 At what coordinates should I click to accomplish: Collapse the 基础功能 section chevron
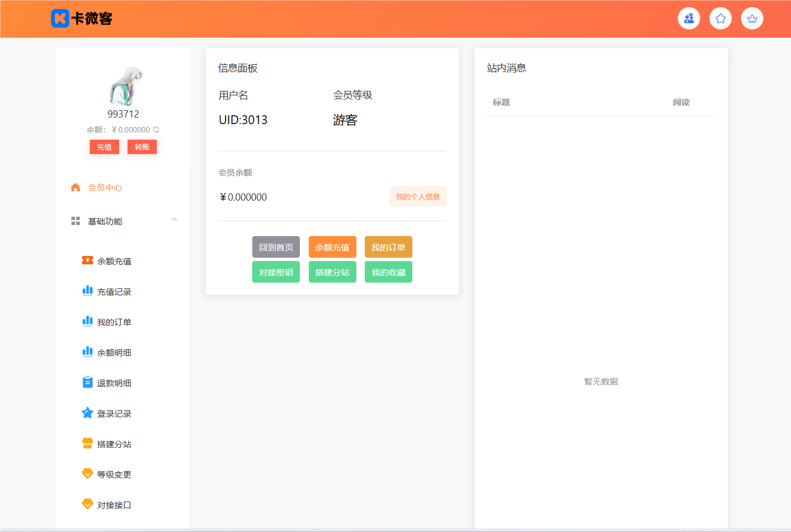(175, 220)
